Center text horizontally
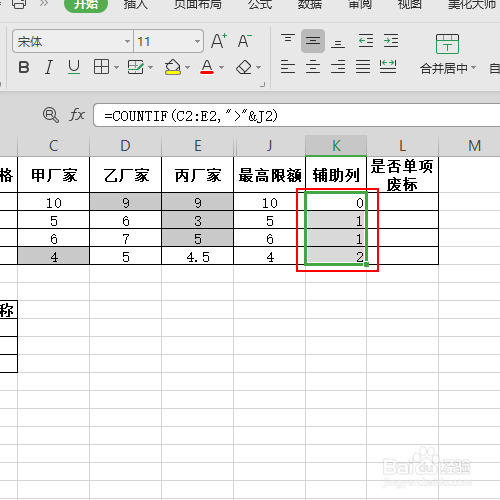The image size is (500, 500). (313, 67)
